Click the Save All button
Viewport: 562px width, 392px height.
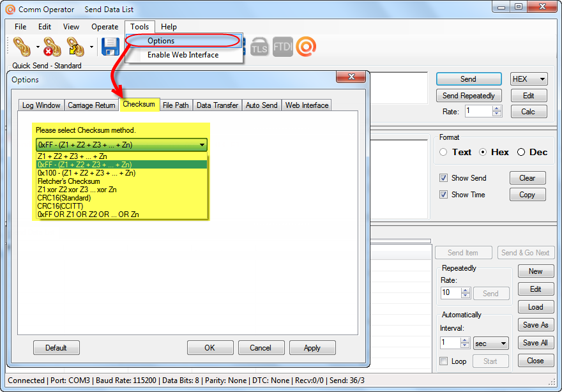(536, 343)
